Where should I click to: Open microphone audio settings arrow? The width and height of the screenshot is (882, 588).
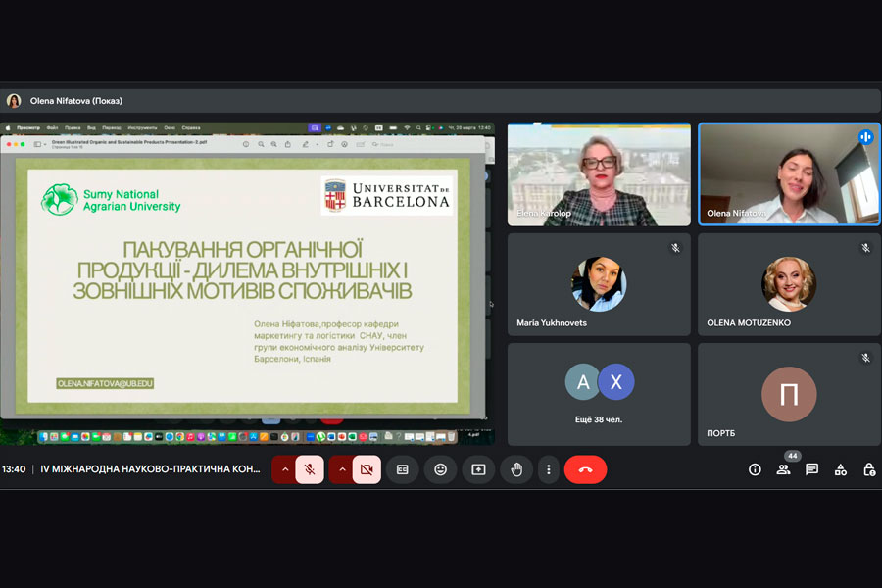click(285, 469)
